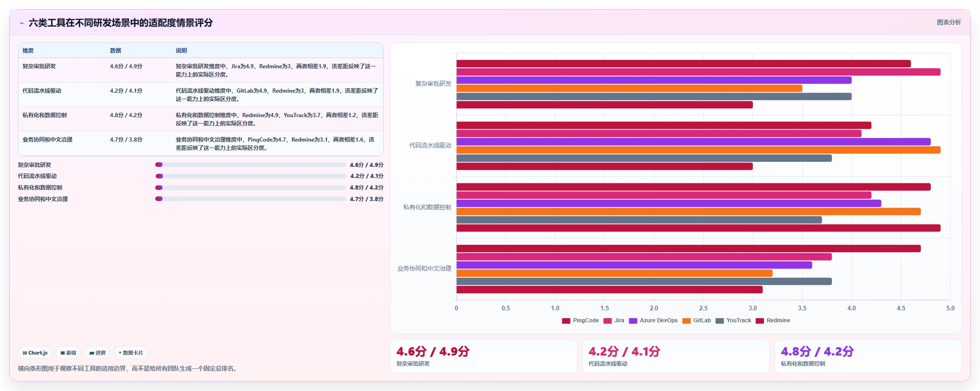Click the GitLab orange legend swatch

[x=687, y=321]
